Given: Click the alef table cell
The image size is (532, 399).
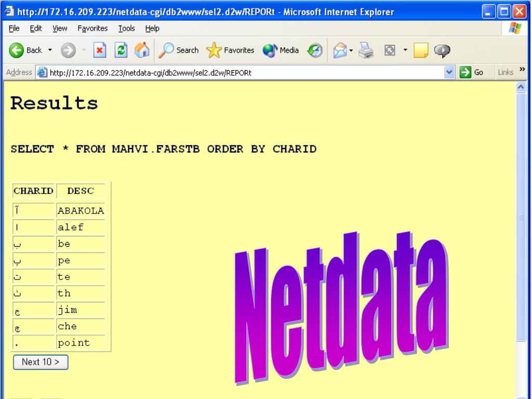Looking at the screenshot, I should pos(81,227).
